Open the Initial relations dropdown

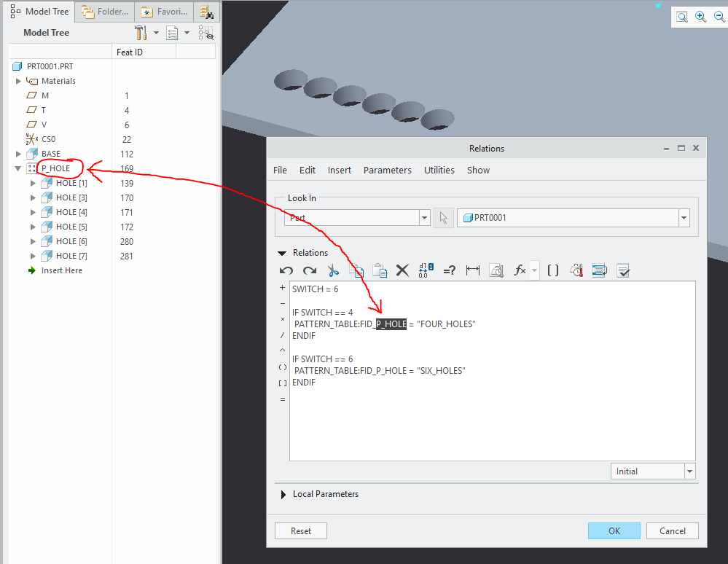click(x=689, y=471)
